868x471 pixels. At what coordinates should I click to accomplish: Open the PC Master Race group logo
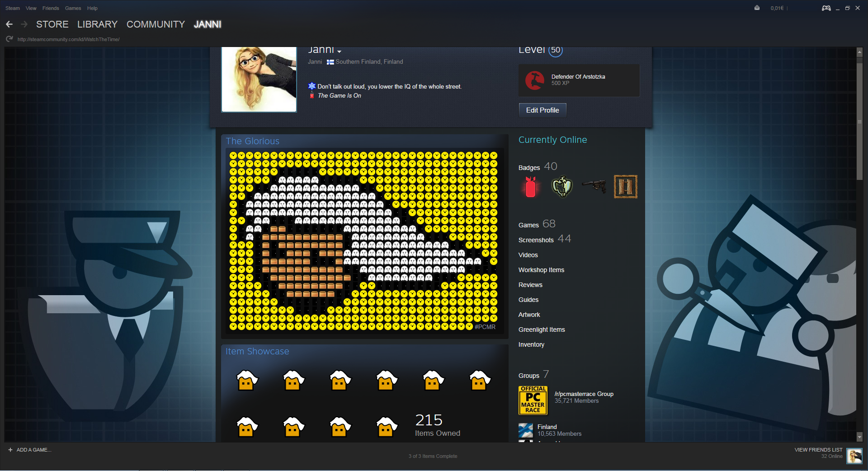pyautogui.click(x=533, y=400)
